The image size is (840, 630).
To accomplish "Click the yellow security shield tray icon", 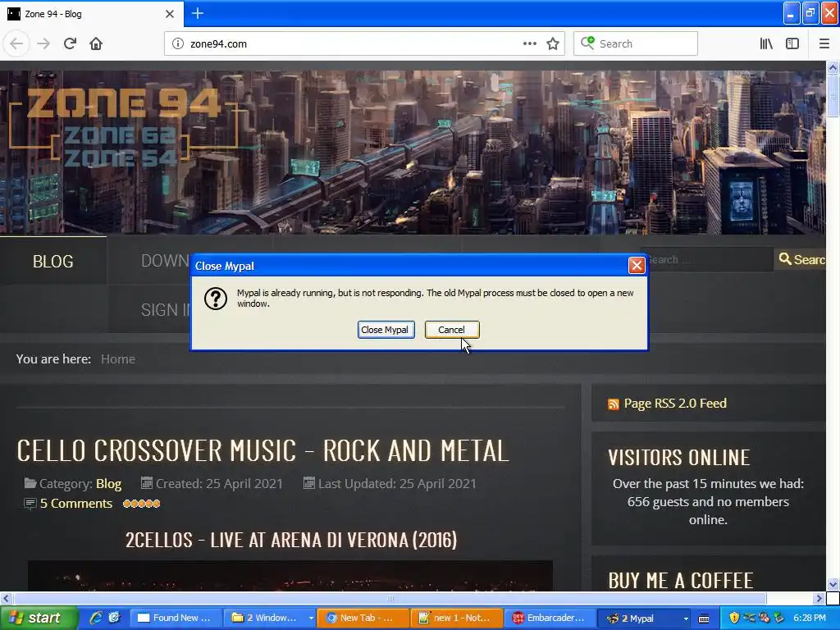I will point(734,618).
